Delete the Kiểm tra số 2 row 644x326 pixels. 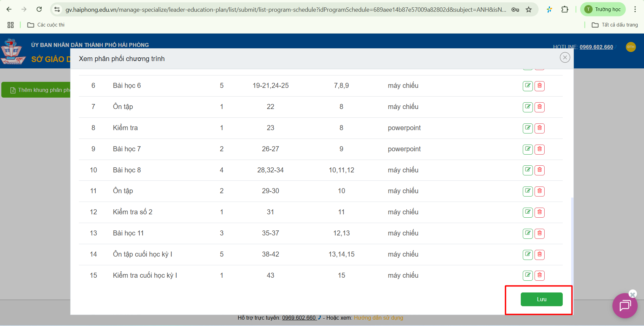click(x=539, y=212)
